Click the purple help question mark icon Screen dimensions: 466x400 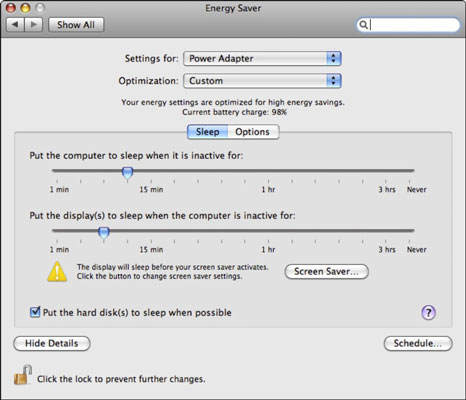(428, 313)
